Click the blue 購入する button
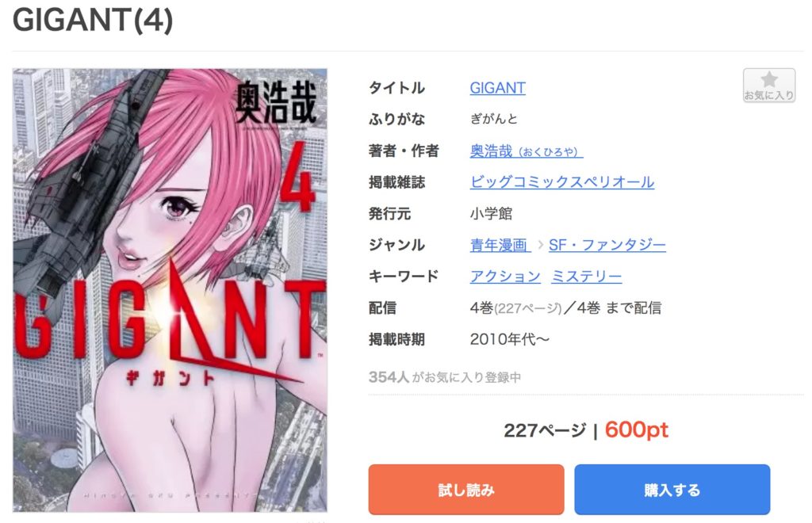The height and width of the screenshot is (523, 812). [672, 490]
